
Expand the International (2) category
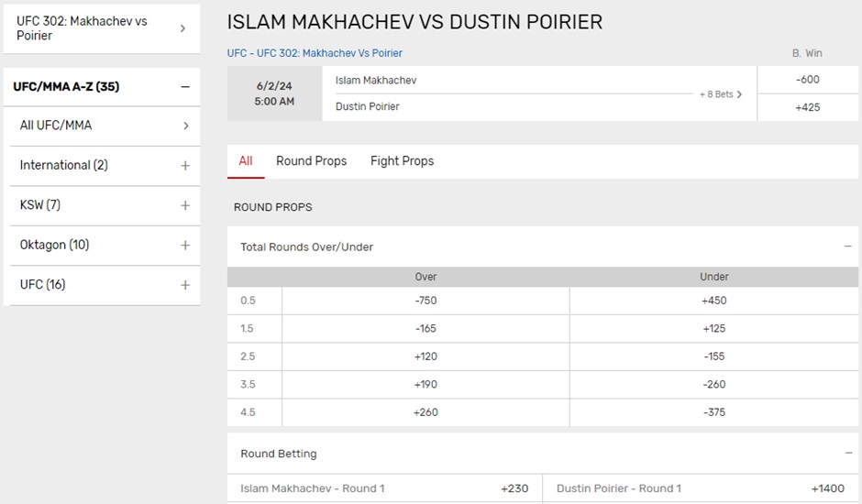tap(184, 166)
